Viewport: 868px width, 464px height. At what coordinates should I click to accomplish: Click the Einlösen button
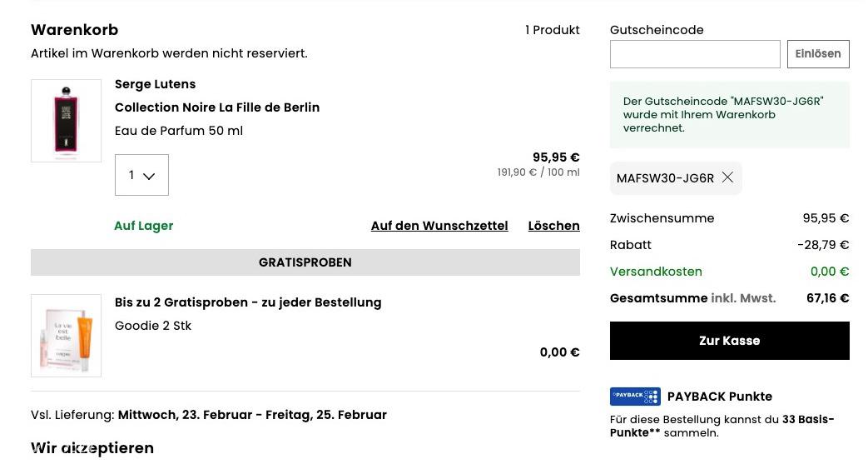pyautogui.click(x=818, y=54)
